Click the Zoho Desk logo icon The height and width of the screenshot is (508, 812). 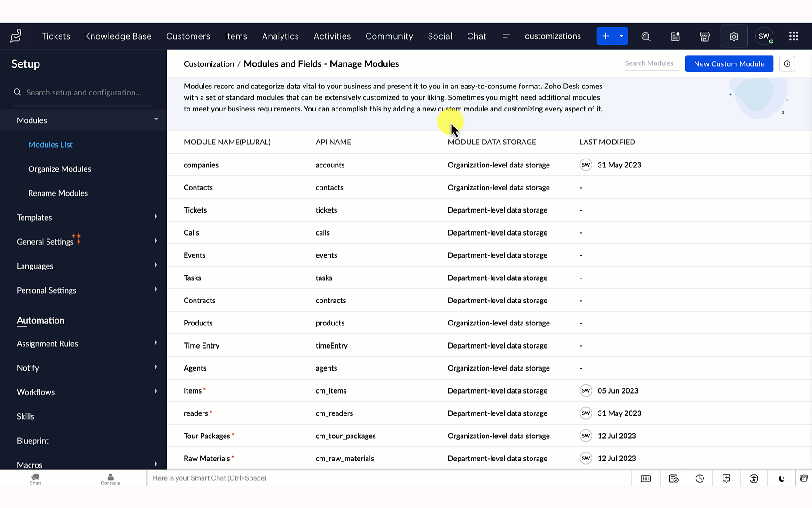point(16,36)
